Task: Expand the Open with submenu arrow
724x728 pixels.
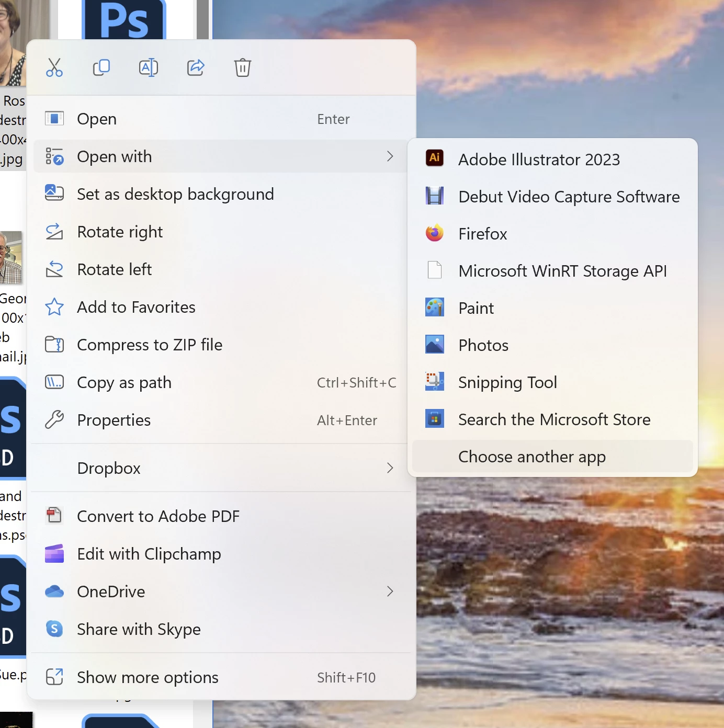Action: (390, 156)
